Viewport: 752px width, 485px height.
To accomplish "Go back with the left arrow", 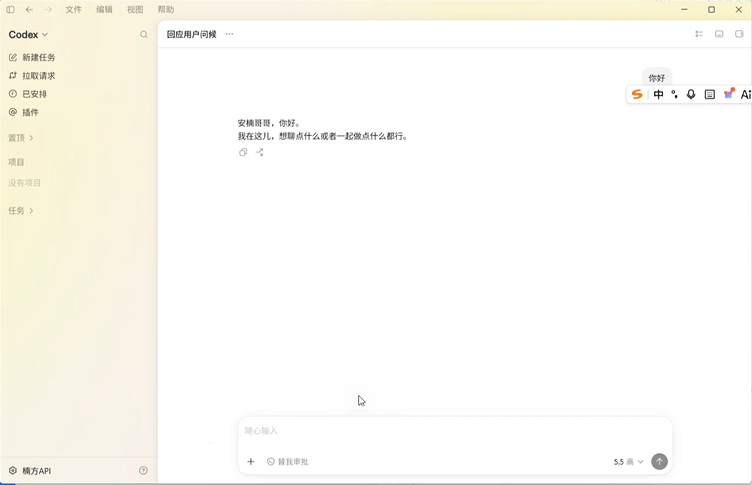I will tap(29, 10).
